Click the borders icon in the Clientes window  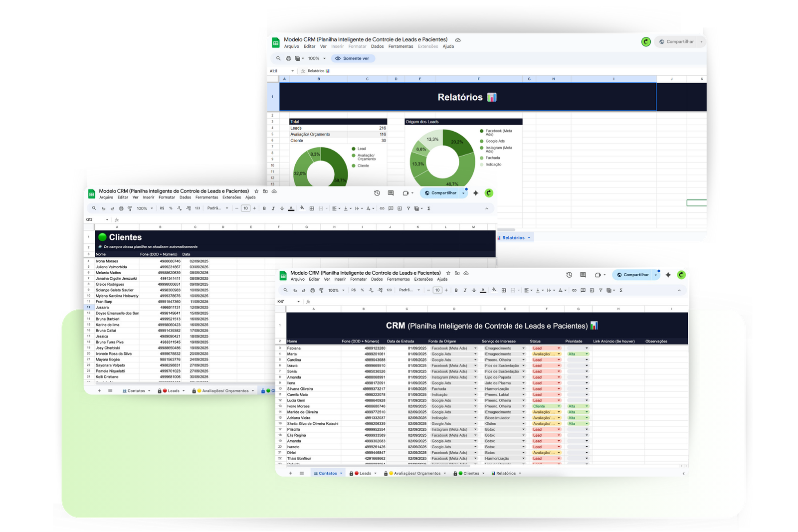[312, 208]
